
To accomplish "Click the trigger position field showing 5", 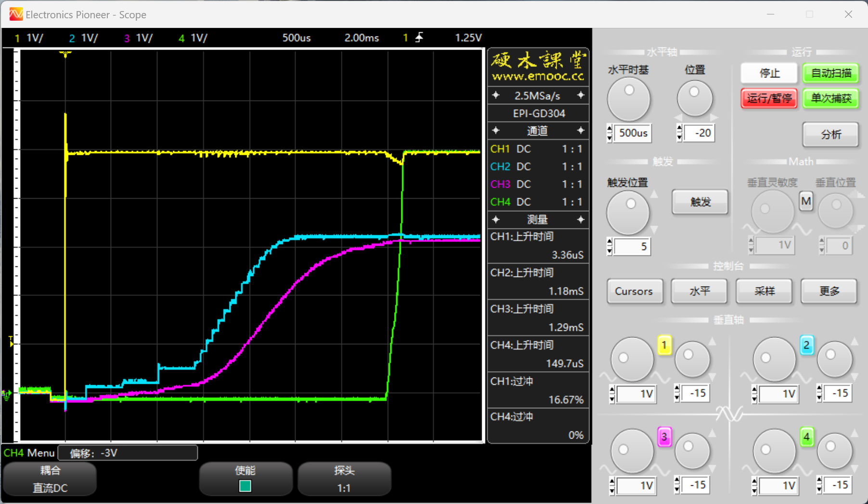I will tap(632, 247).
